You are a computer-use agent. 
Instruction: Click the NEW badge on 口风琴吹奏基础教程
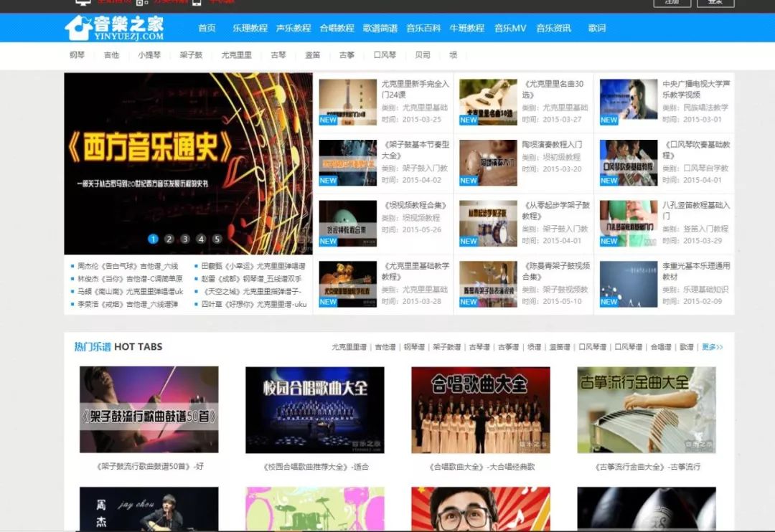click(x=609, y=181)
